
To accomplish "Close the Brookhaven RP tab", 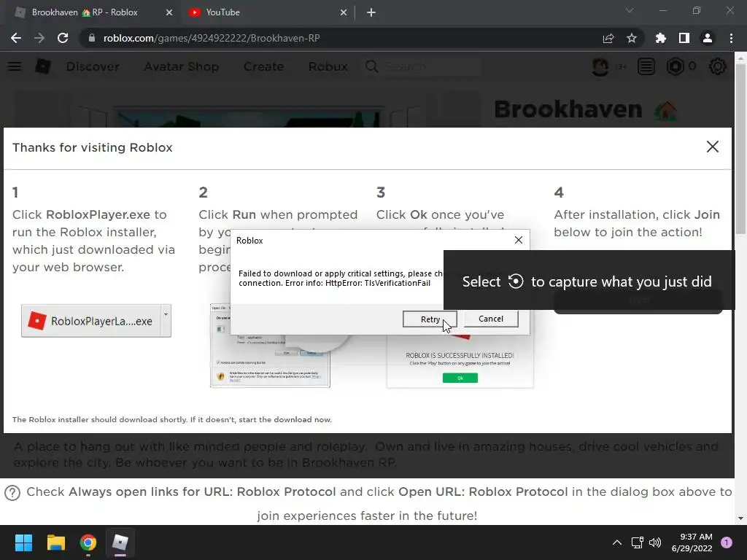I will coord(169,13).
